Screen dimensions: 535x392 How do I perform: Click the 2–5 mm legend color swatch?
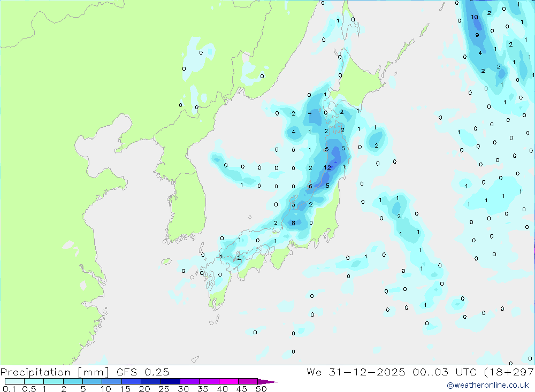pyautogui.click(x=73, y=381)
